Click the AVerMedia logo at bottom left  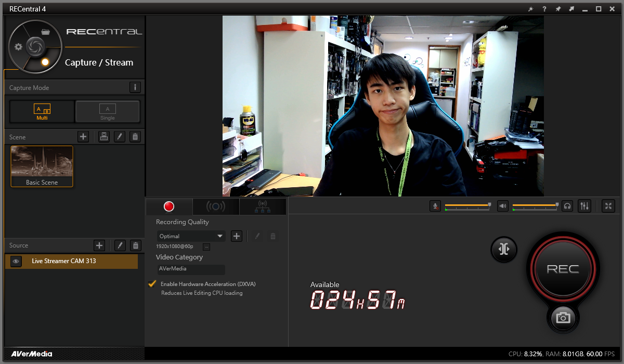click(32, 354)
